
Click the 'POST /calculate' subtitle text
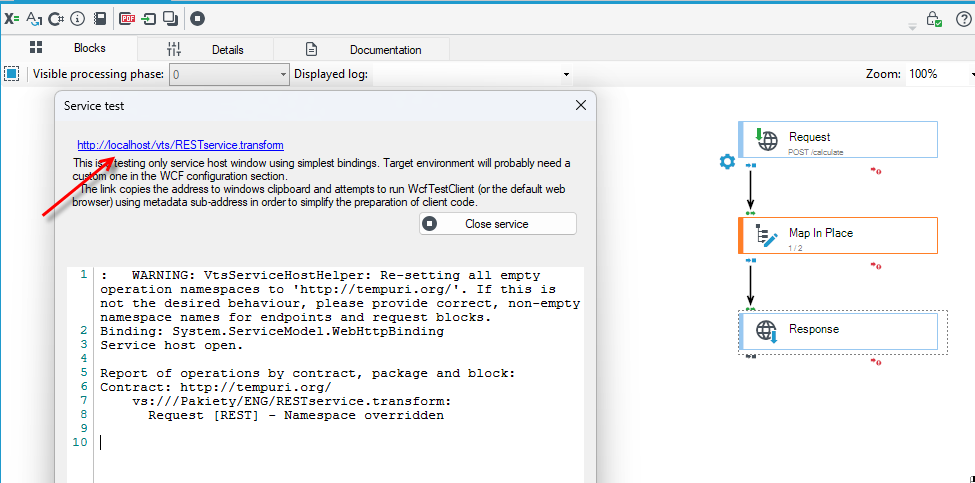coord(815,152)
